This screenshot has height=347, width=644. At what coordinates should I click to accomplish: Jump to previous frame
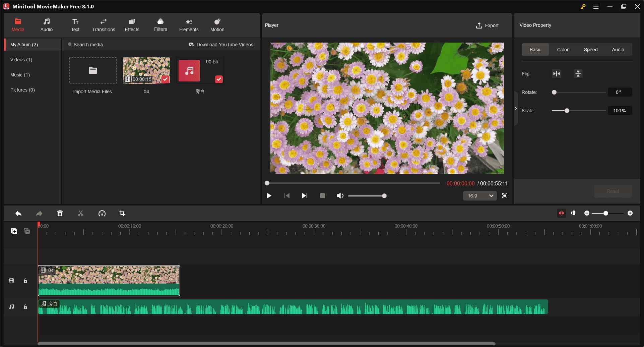[287, 196]
